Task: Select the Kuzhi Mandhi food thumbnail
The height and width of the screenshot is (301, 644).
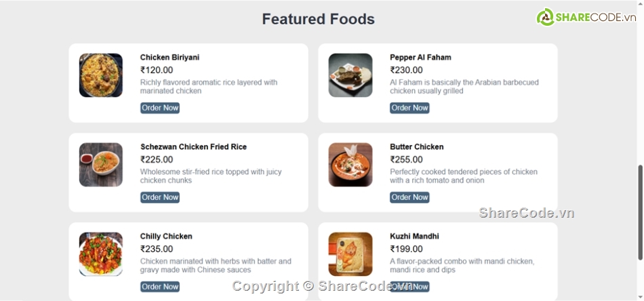Action: coord(350,254)
